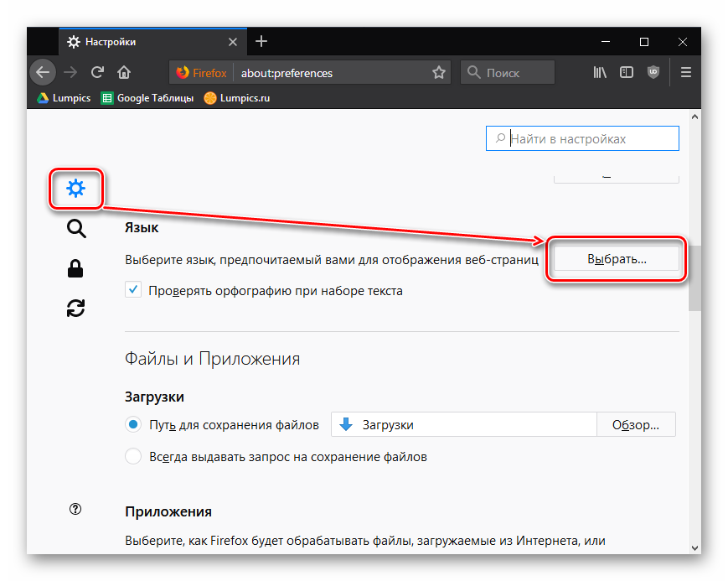Open a new tab with plus button

[x=261, y=41]
